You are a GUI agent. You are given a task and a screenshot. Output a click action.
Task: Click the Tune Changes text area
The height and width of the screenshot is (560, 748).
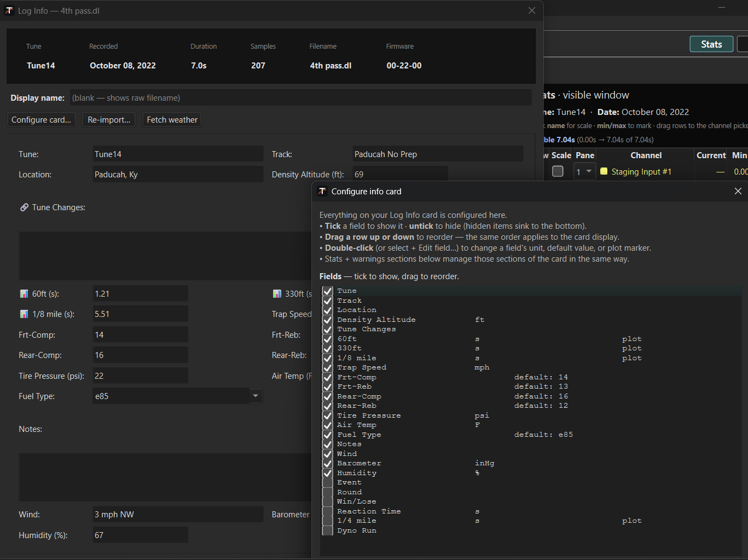point(165,256)
